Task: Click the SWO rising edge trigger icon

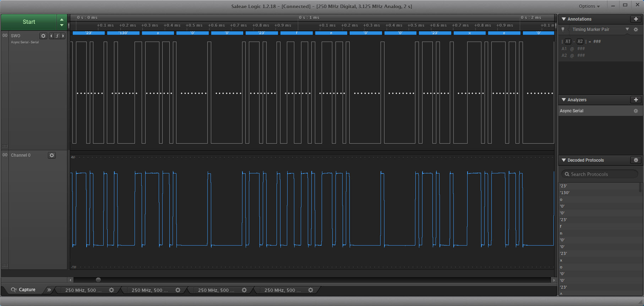Action: tap(57, 36)
